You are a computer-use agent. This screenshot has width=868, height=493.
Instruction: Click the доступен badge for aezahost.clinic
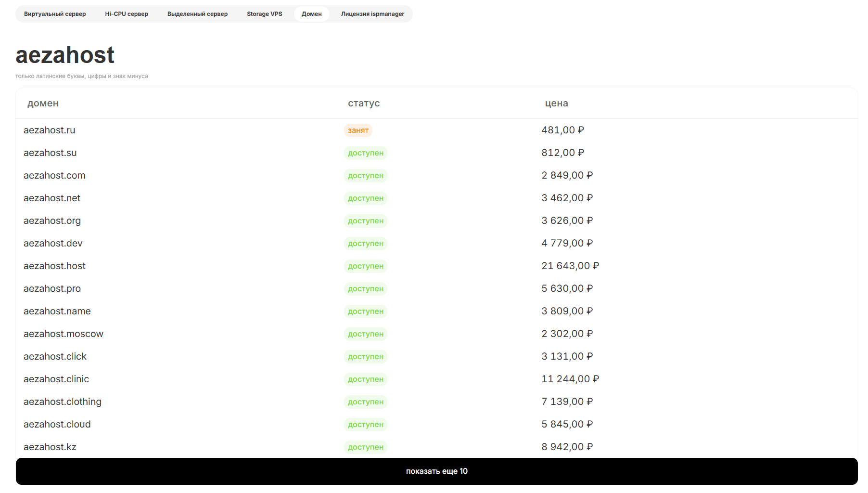click(x=365, y=379)
